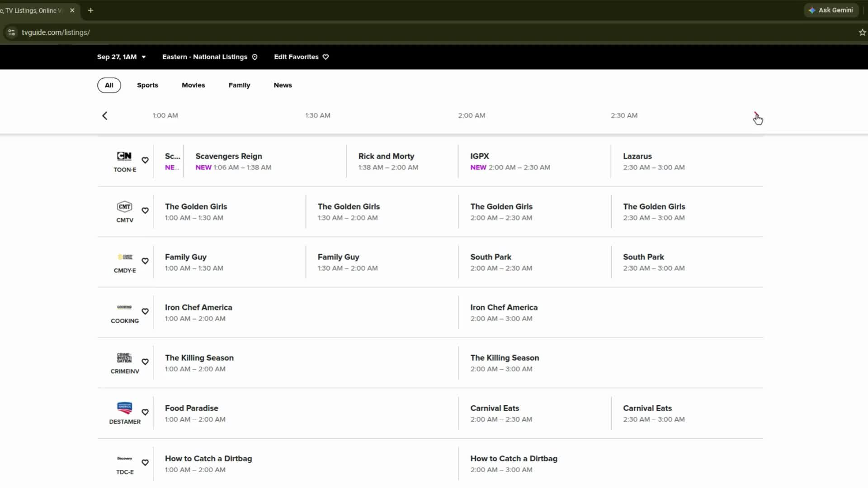The image size is (868, 488).
Task: Bookmark this page with star icon
Action: [862, 33]
